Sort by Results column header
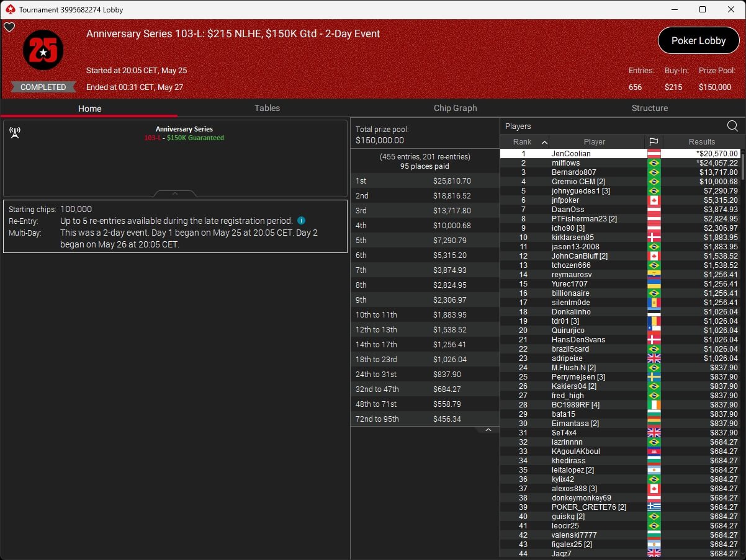 702,142
